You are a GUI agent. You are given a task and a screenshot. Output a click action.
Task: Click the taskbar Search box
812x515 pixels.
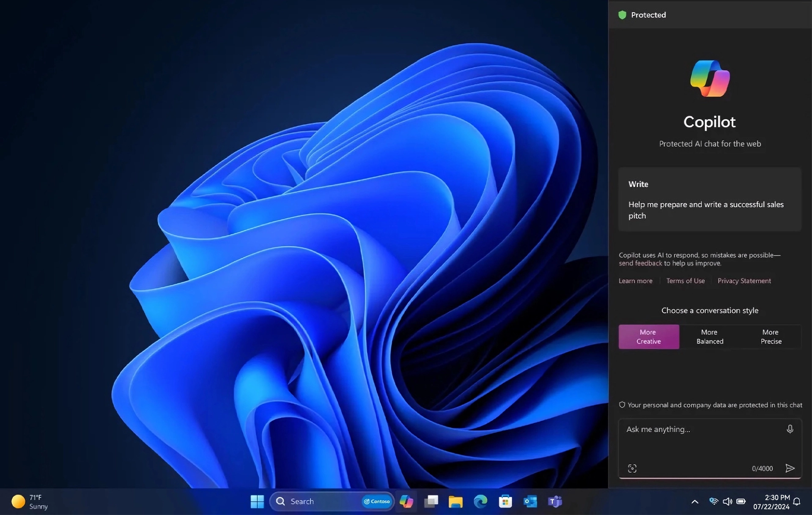click(x=332, y=501)
